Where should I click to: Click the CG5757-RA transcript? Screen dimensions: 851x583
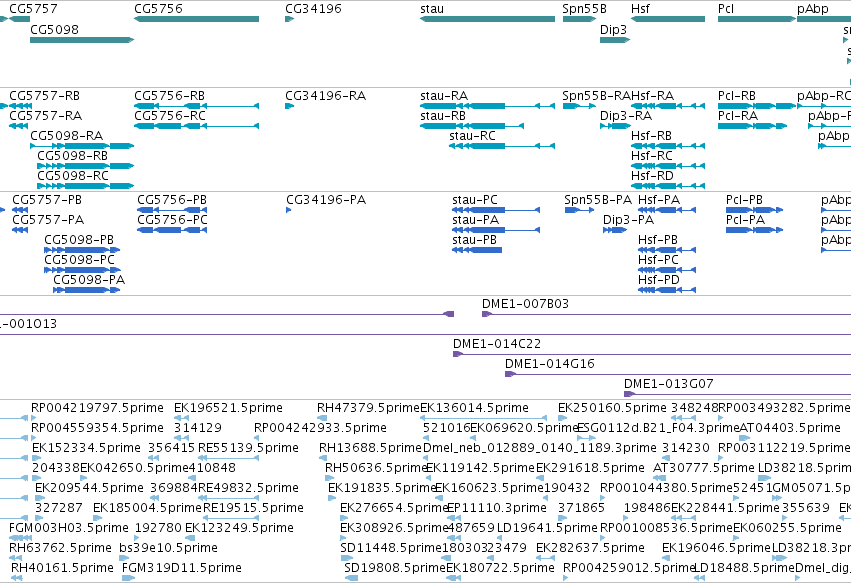click(18, 126)
